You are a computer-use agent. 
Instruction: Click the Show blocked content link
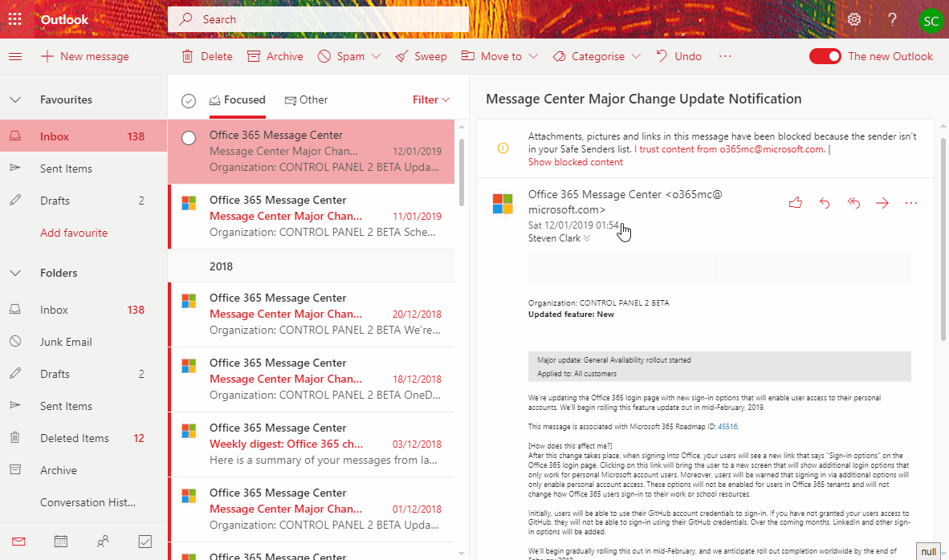point(575,162)
